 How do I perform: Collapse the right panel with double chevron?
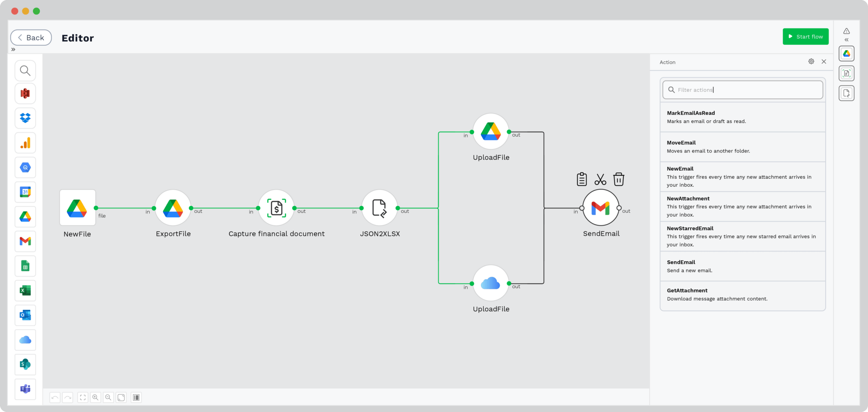pos(846,40)
